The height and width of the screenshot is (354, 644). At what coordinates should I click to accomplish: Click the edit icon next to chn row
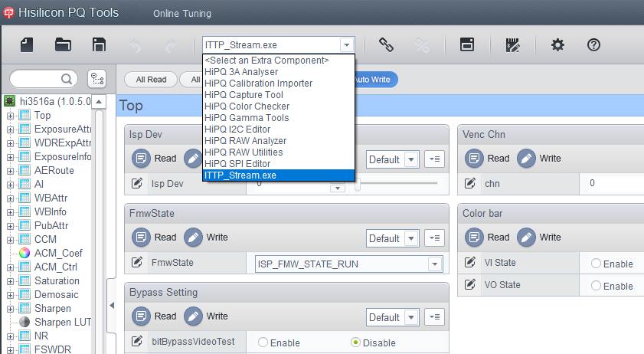click(470, 183)
